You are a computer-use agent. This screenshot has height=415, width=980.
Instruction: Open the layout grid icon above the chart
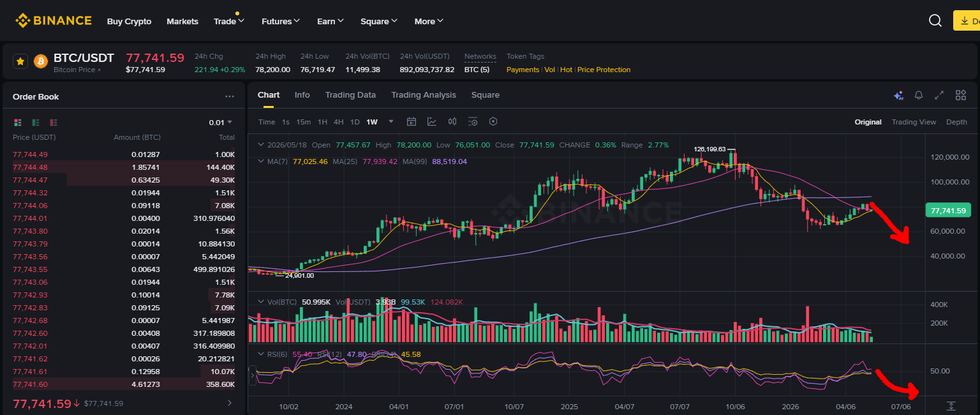[961, 95]
